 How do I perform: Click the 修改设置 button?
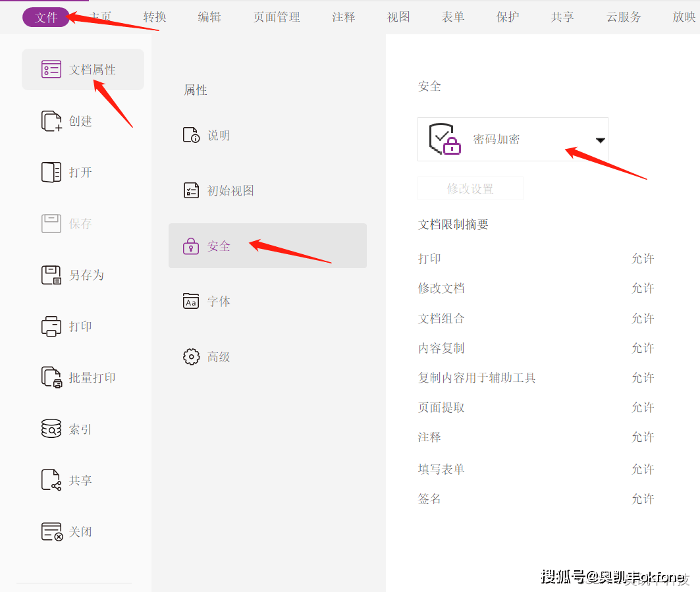pos(470,188)
